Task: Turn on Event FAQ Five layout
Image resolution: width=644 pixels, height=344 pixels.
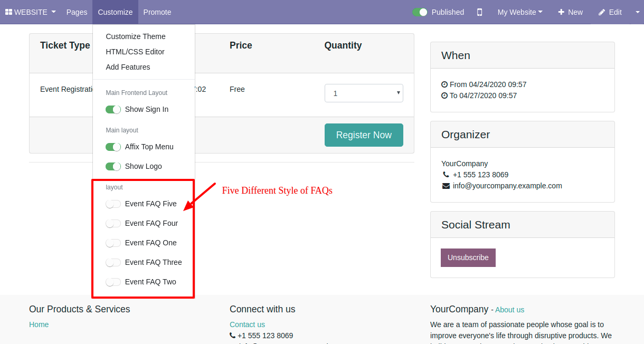Action: coord(113,204)
